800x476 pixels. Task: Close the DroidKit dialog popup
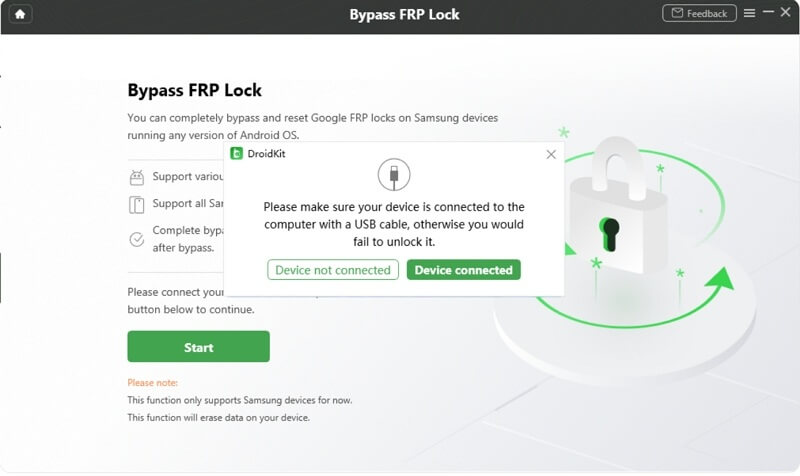pos(551,154)
